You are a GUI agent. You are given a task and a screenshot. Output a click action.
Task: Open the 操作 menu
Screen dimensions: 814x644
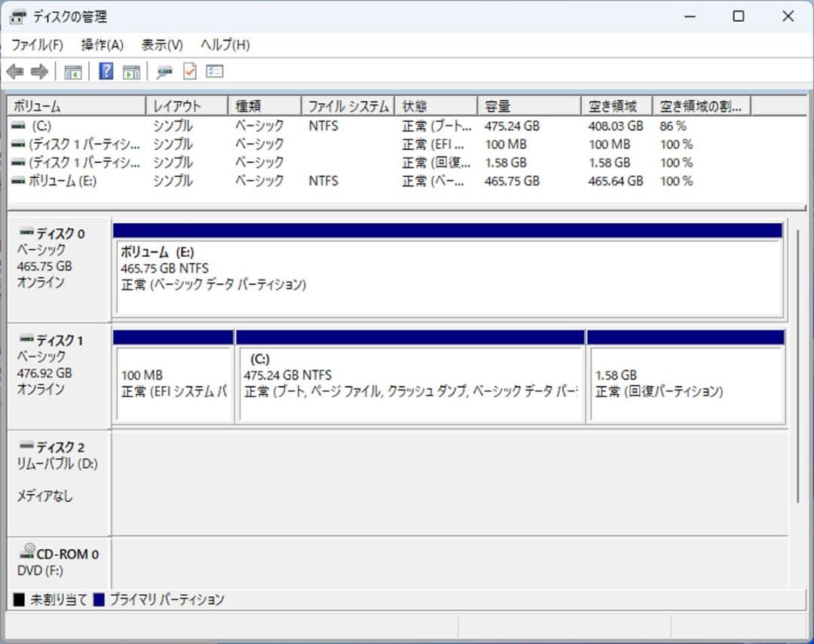point(101,45)
